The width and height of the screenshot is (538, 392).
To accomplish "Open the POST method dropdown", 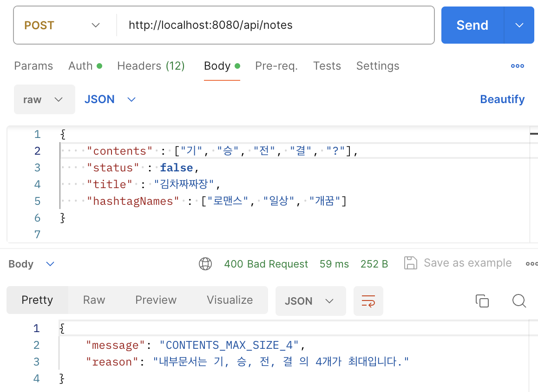I will (x=62, y=25).
